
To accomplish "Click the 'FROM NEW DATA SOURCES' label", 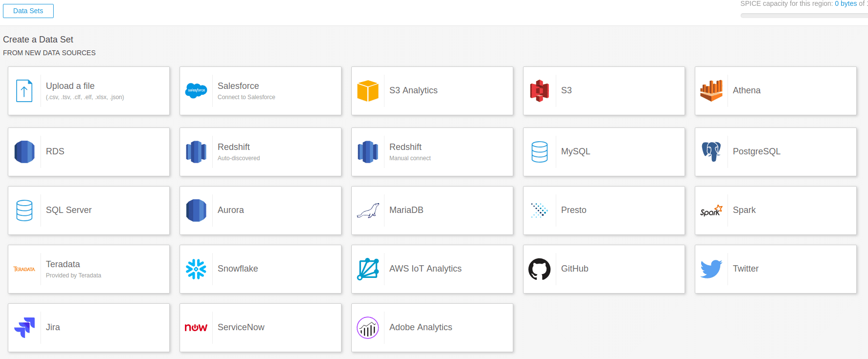I will [49, 53].
